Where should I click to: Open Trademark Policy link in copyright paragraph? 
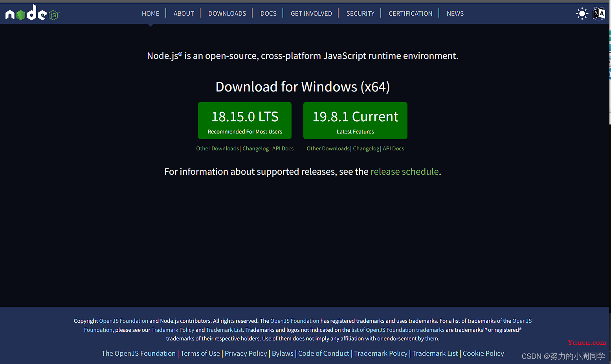click(x=173, y=330)
